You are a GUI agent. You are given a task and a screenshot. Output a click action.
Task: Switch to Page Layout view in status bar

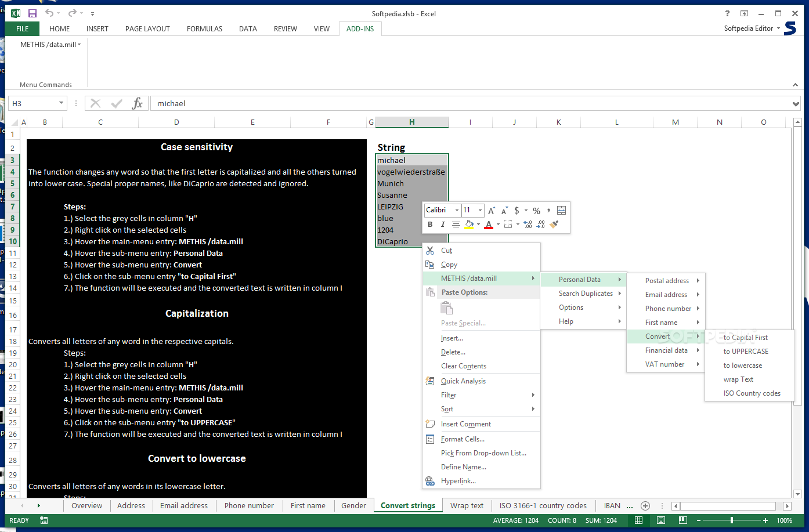click(x=661, y=520)
